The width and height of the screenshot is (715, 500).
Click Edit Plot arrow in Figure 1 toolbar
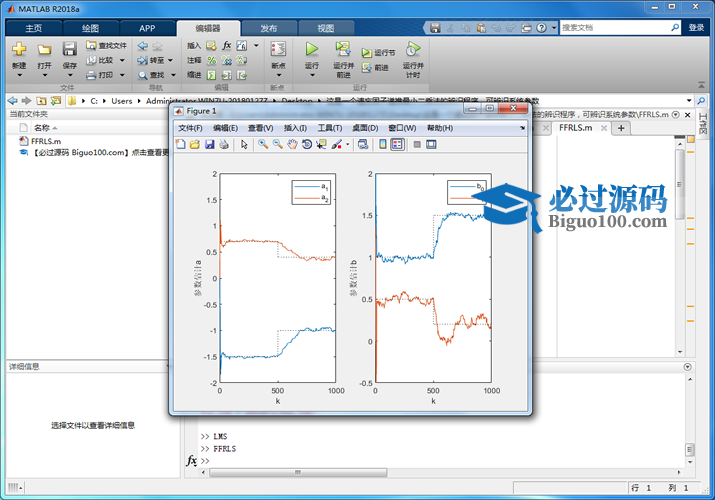(x=244, y=144)
